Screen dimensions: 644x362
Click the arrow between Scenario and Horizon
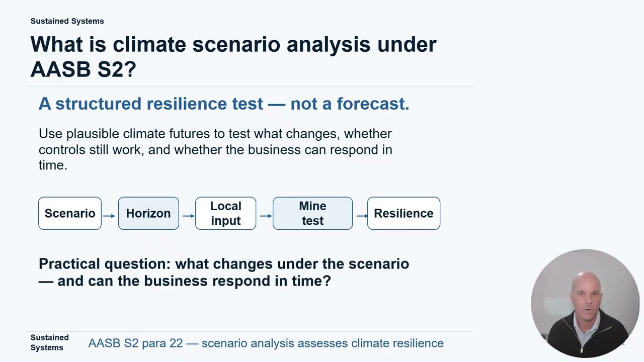(x=109, y=216)
